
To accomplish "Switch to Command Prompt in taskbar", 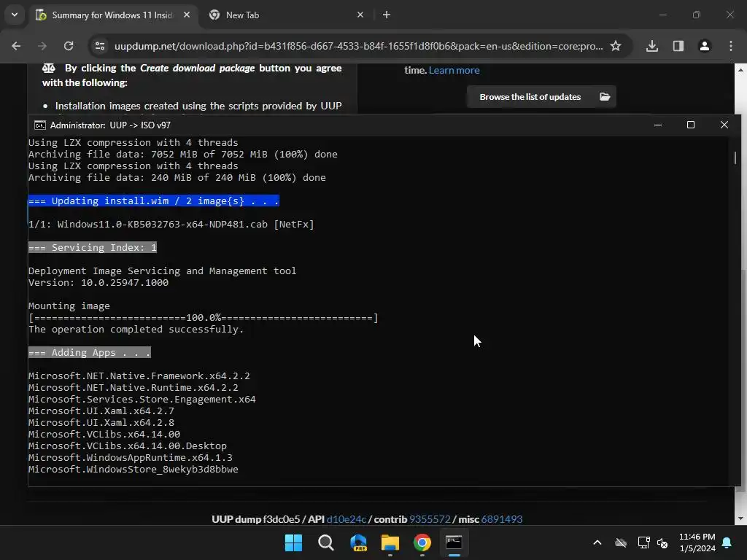I will point(454,542).
